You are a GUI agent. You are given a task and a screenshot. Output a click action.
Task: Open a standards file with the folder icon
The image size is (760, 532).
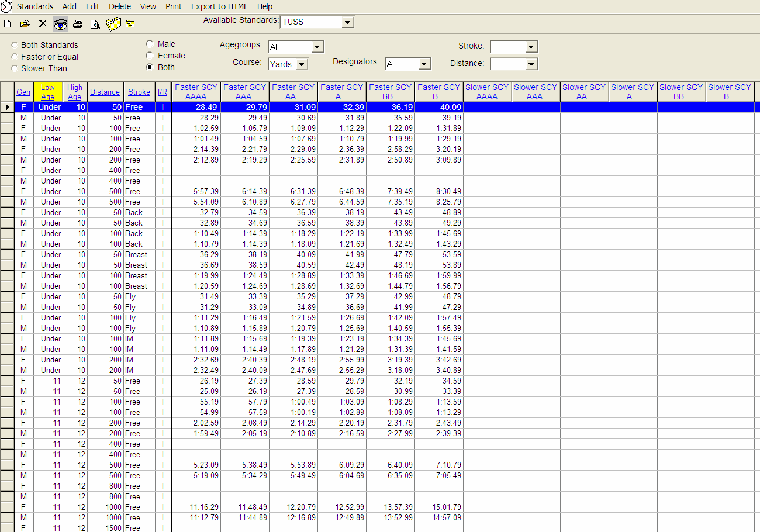pos(24,23)
